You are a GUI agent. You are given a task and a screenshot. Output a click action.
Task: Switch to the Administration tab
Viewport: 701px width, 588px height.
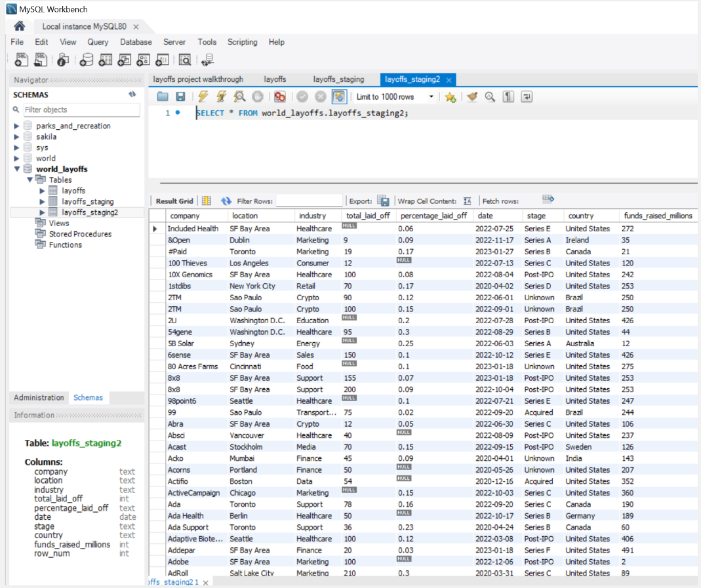(39, 398)
